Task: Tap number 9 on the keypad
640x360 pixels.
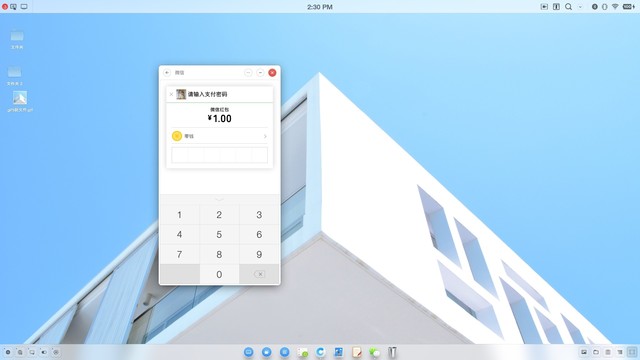Action: click(x=259, y=254)
